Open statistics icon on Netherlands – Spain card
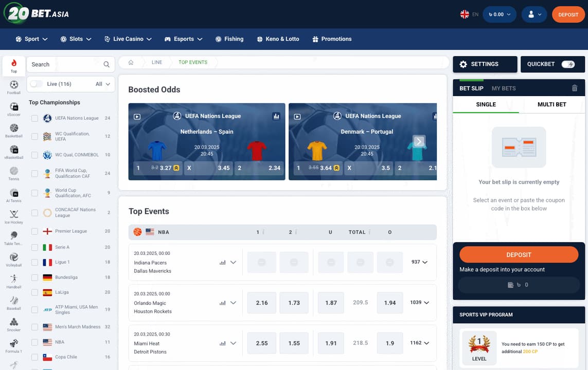 (276, 116)
